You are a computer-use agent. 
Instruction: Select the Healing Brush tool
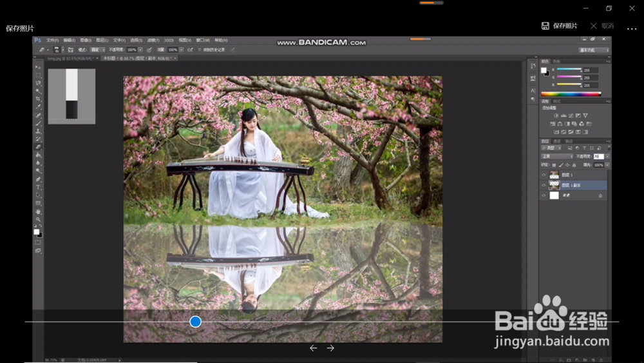coord(38,115)
